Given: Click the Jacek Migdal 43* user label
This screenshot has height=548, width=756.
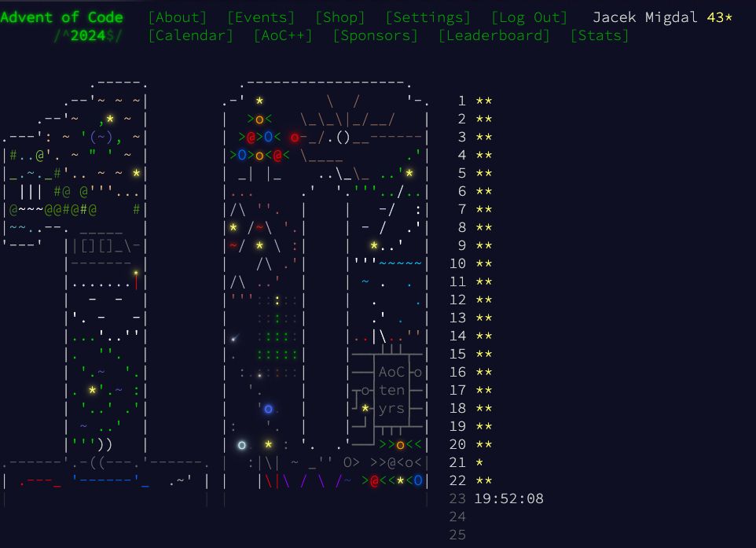Looking at the screenshot, I should pyautogui.click(x=662, y=17).
